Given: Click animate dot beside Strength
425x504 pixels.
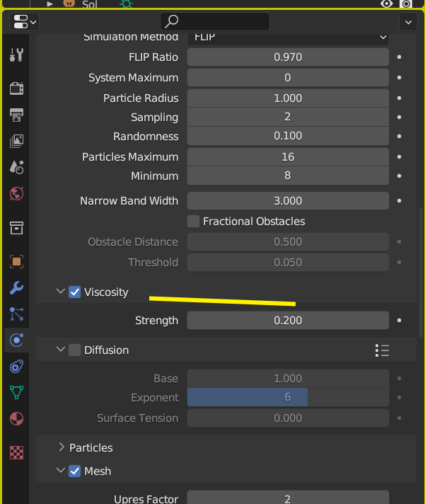Looking at the screenshot, I should (400, 321).
